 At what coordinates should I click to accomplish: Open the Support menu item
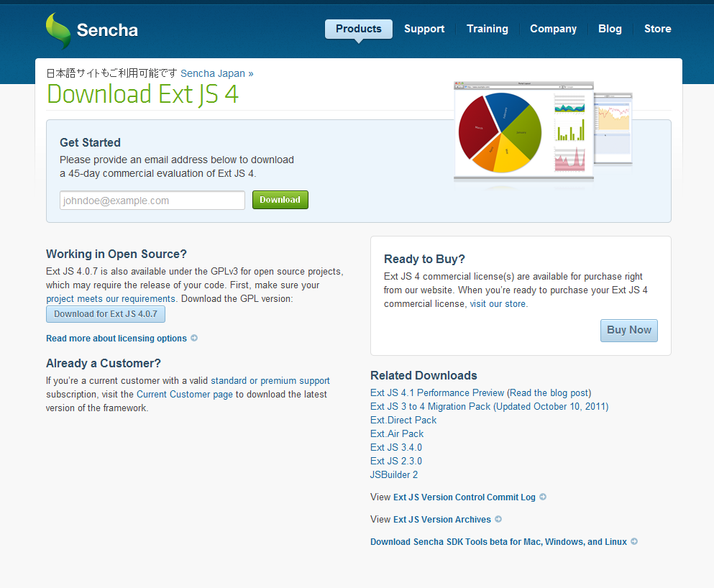(x=424, y=29)
